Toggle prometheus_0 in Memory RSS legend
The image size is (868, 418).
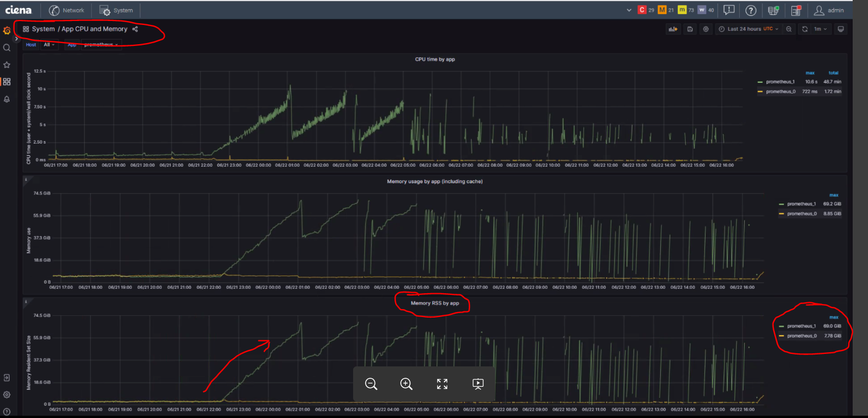point(801,336)
